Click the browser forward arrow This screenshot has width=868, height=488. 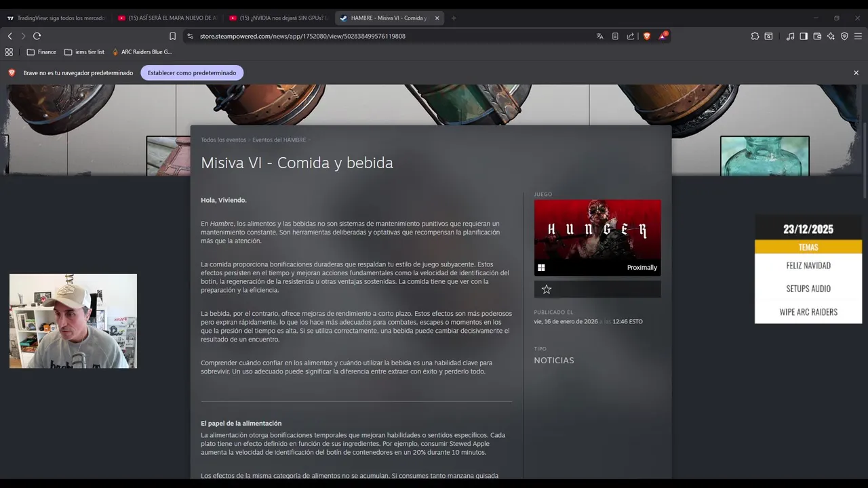coord(23,36)
